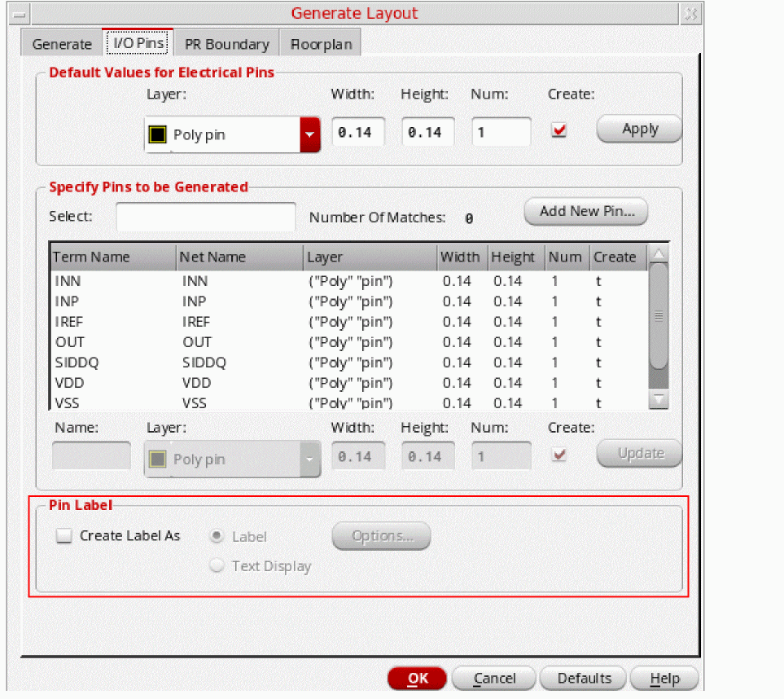Click the Add New Pin button
This screenshot has width=784, height=699.
[x=586, y=211]
